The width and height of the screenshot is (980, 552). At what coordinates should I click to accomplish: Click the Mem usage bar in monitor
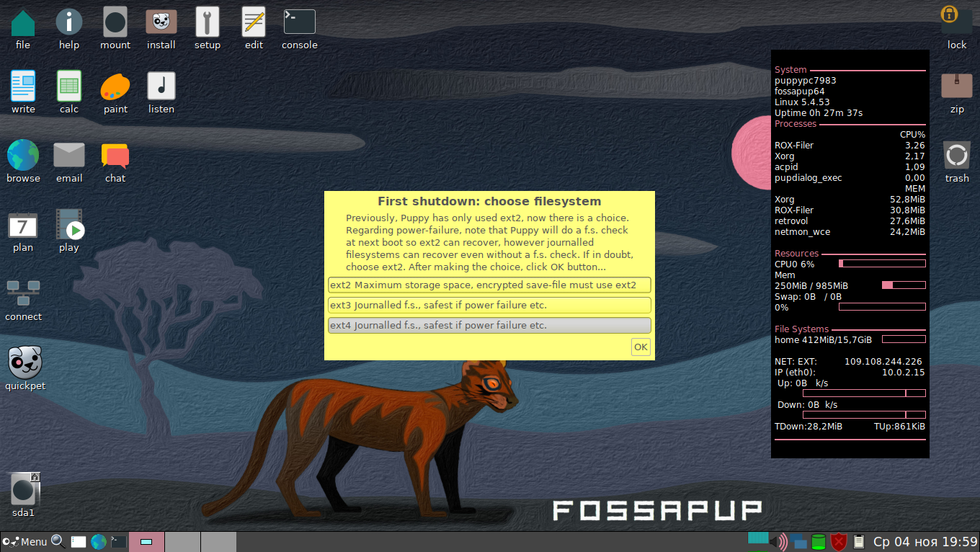(x=904, y=285)
